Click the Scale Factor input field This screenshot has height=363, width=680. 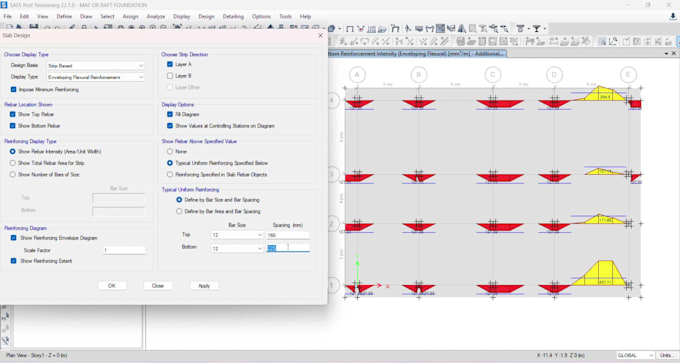124,250
